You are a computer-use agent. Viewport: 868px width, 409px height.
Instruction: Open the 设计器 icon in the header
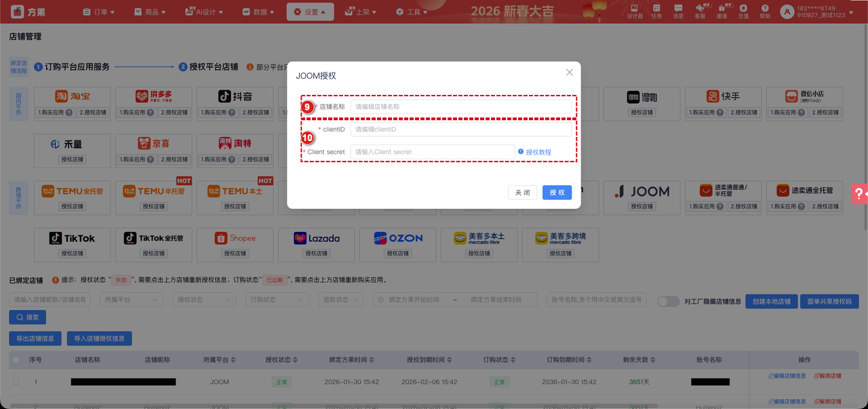pyautogui.click(x=635, y=12)
